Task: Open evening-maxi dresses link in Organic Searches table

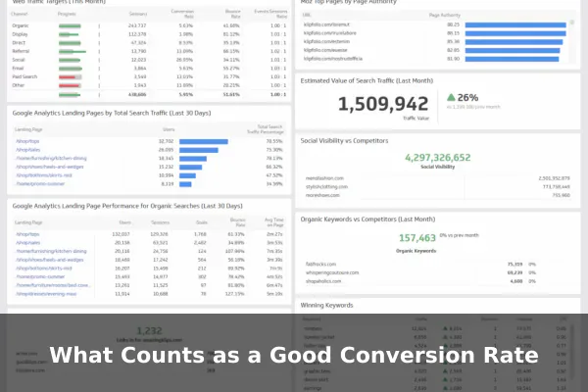Action: [46, 294]
